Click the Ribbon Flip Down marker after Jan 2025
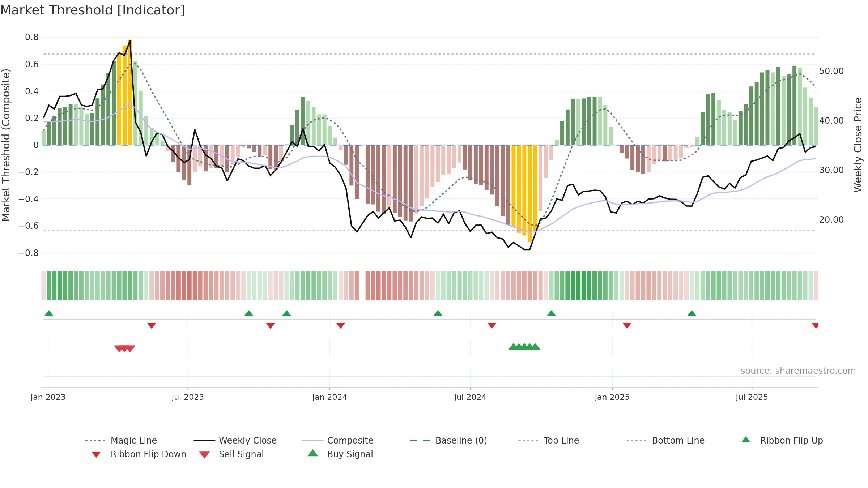Image resolution: width=868 pixels, height=488 pixels. click(x=627, y=326)
